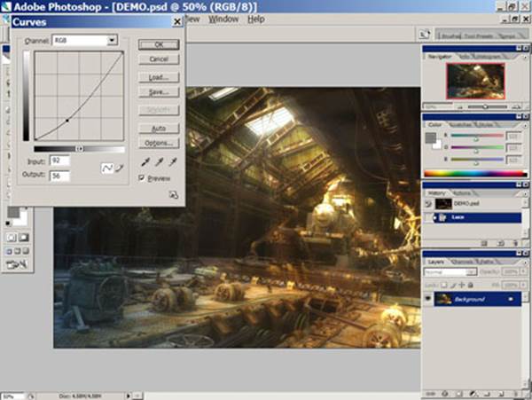Switch to the Channels tab
This screenshot has height=400, width=532.
click(x=463, y=262)
